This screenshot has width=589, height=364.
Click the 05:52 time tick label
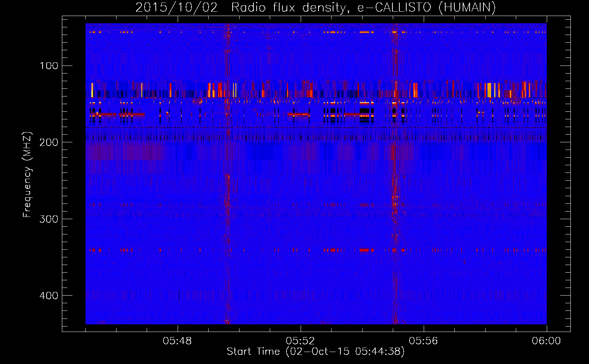[x=300, y=341]
